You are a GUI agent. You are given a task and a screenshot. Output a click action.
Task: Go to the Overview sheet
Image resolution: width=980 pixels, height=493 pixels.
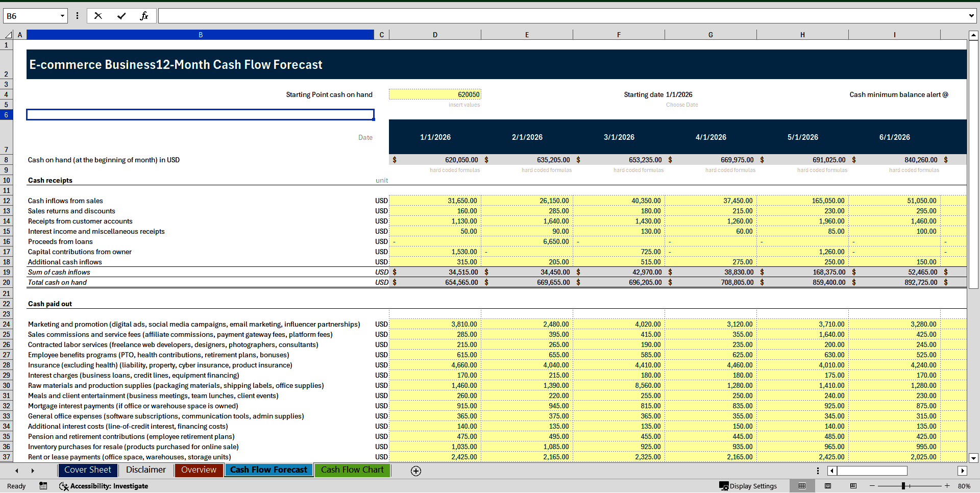coord(199,470)
